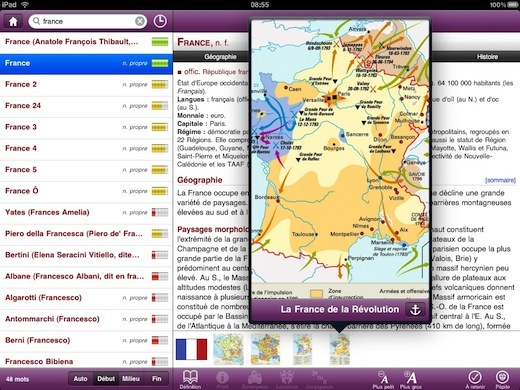Tap the La France de la Révolution caption
The width and height of the screenshot is (520, 390).
pos(340,310)
